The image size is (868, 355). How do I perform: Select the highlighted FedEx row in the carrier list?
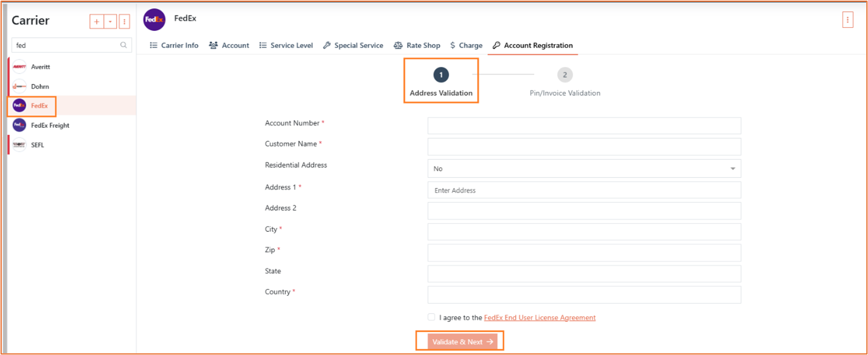coord(72,106)
